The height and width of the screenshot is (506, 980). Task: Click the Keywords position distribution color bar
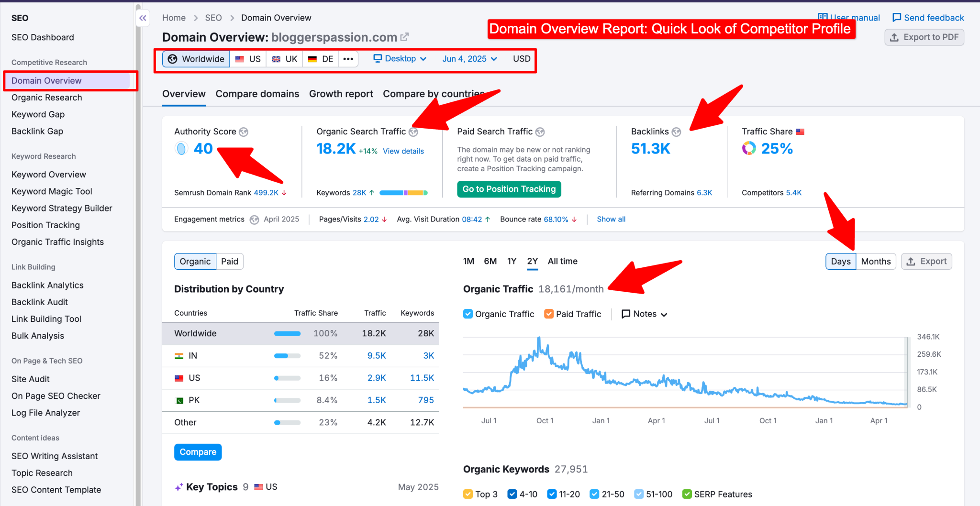click(403, 193)
